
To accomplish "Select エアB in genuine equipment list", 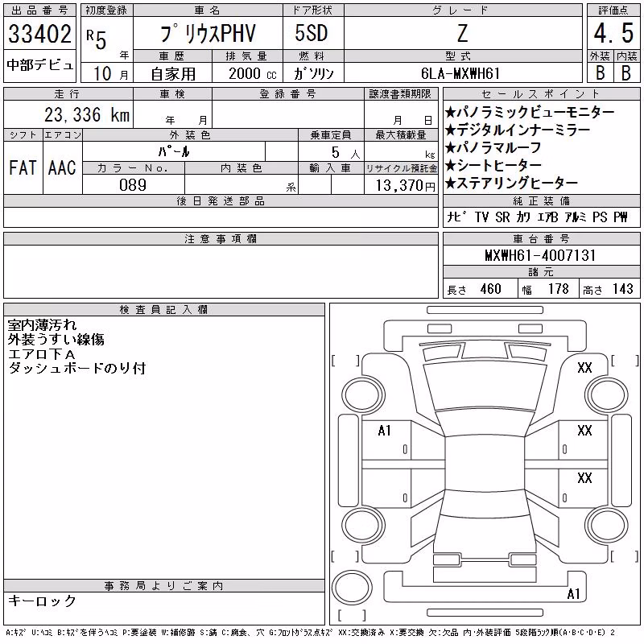I will click(x=547, y=217).
